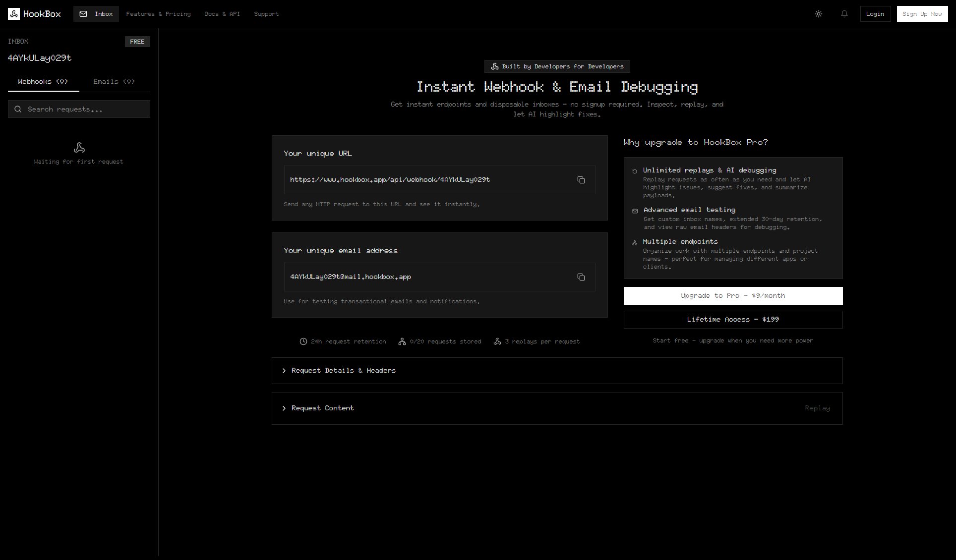
Task: Click the Replay button
Action: (x=817, y=408)
